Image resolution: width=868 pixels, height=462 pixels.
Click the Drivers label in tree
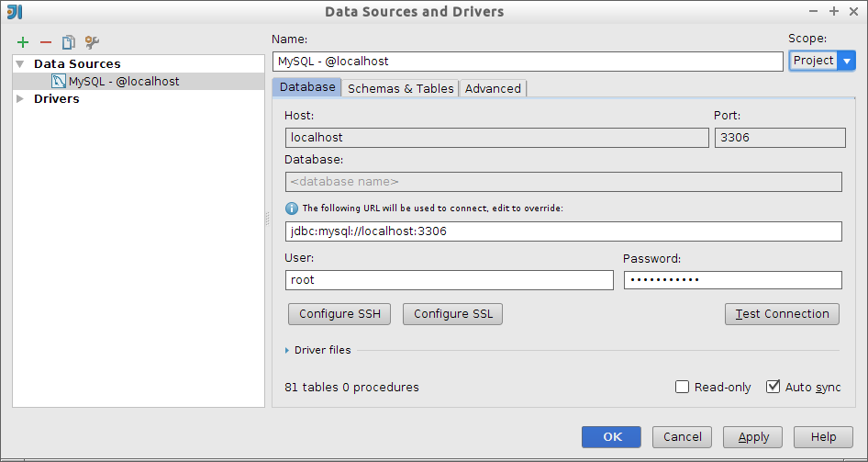[57, 98]
